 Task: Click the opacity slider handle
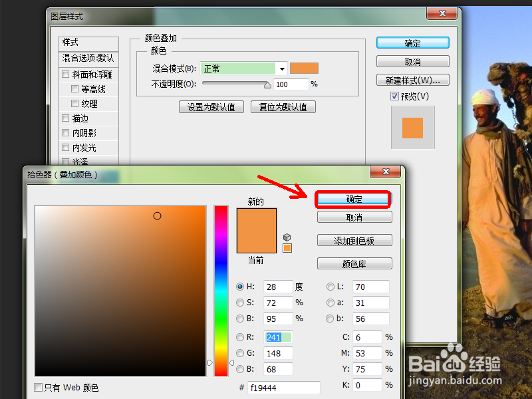click(x=267, y=85)
